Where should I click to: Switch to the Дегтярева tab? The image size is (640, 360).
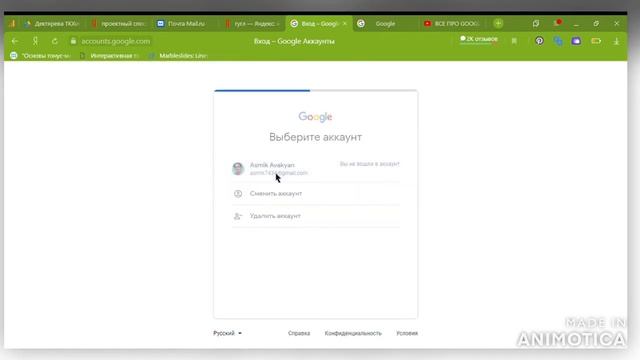click(52, 24)
